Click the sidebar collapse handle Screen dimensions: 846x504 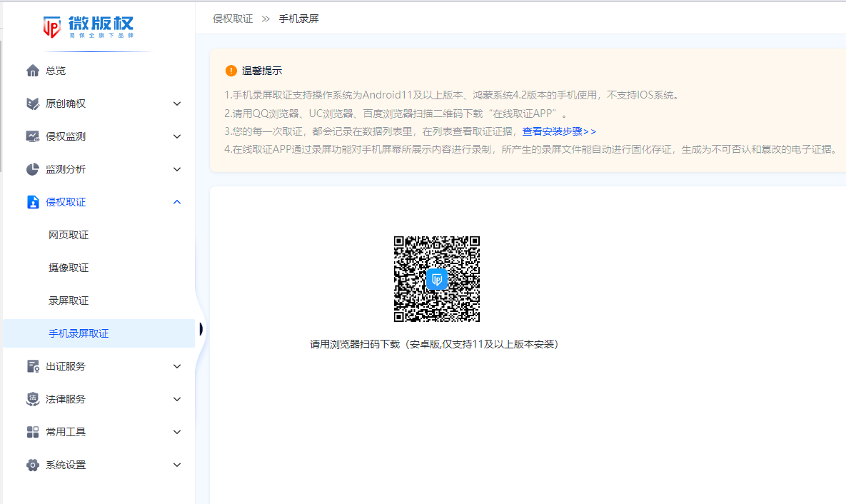click(x=201, y=329)
